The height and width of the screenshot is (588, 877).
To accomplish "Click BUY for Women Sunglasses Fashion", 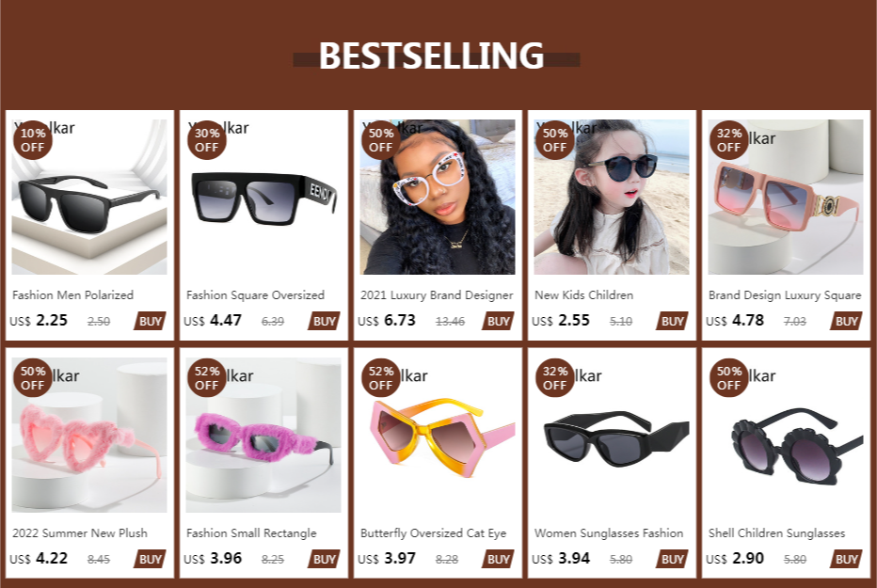I will tap(672, 559).
